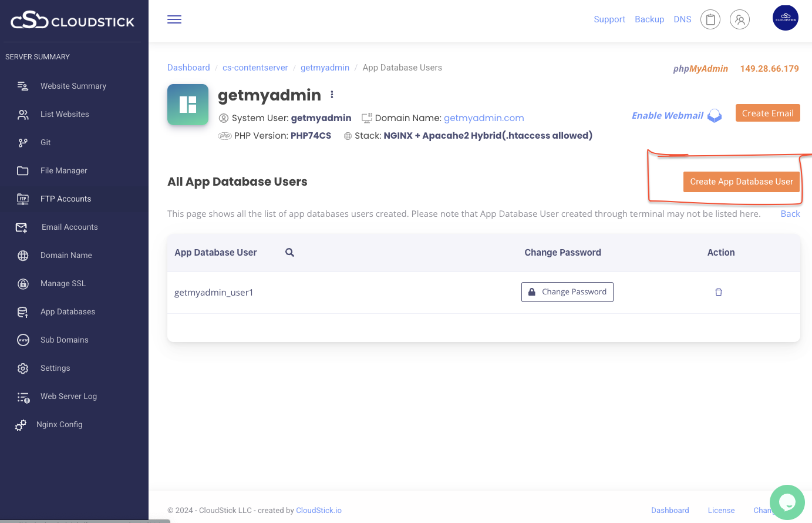Toggle the sidebar with the hamburger menu
812x523 pixels.
(x=174, y=19)
